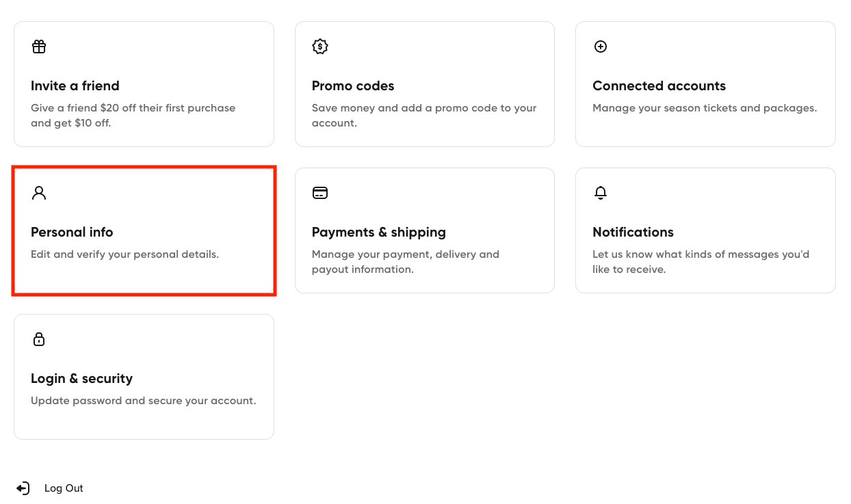Click the dollar badge Promo codes icon
The width and height of the screenshot is (851, 504).
click(x=320, y=47)
